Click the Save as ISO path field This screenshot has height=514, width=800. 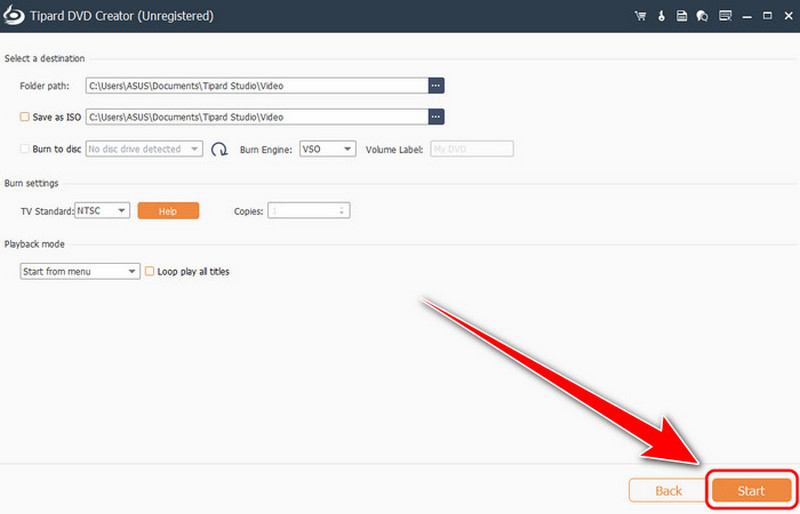pos(257,117)
